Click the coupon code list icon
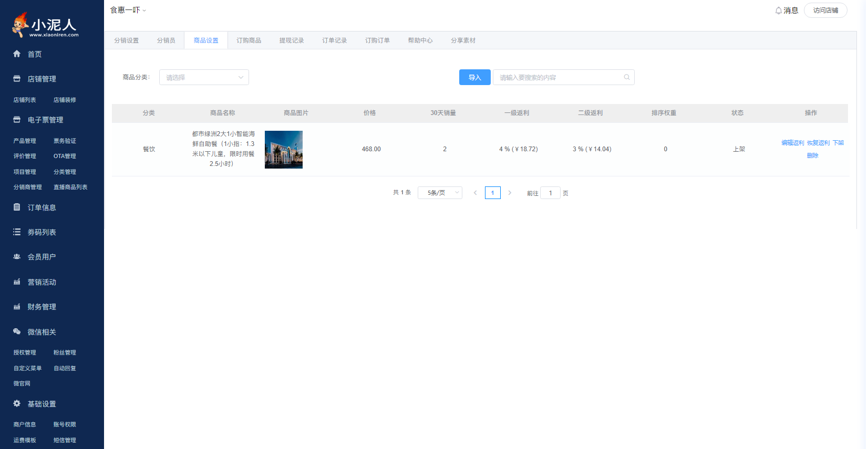The image size is (868, 449). (x=17, y=232)
